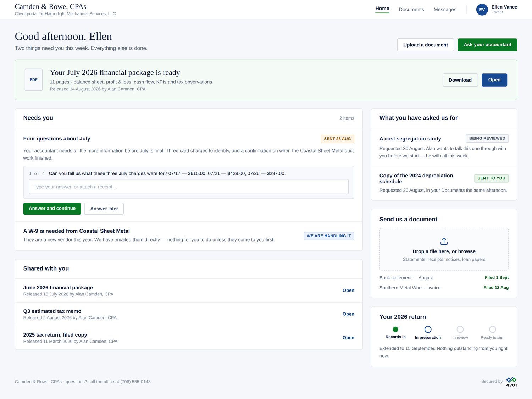This screenshot has height=399, width=532.
Task: Click A W-9 is needed from Coastal Sheet Metal
Action: coord(77,231)
